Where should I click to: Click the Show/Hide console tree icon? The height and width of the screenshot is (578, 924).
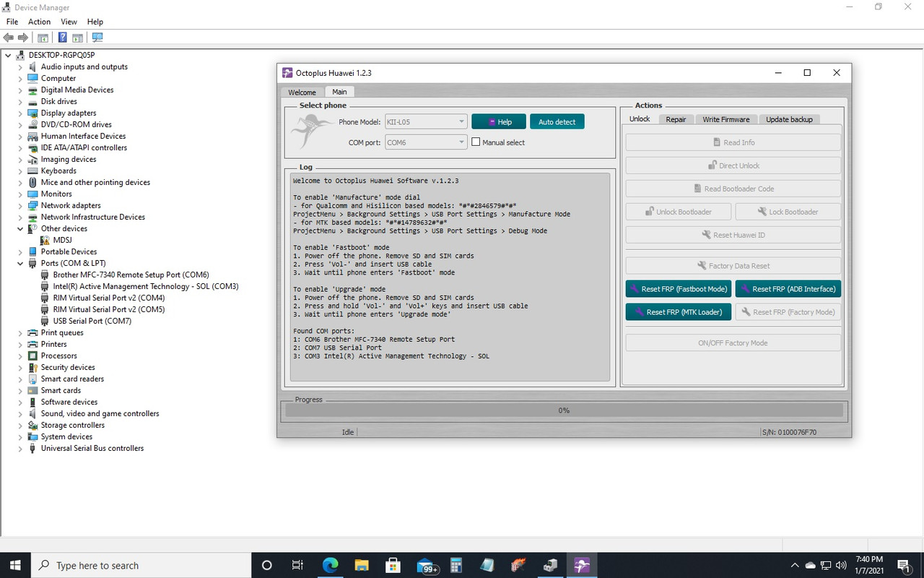point(43,37)
